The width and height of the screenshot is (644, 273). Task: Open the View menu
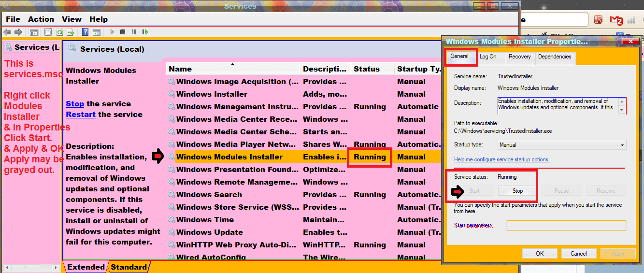[x=72, y=19]
